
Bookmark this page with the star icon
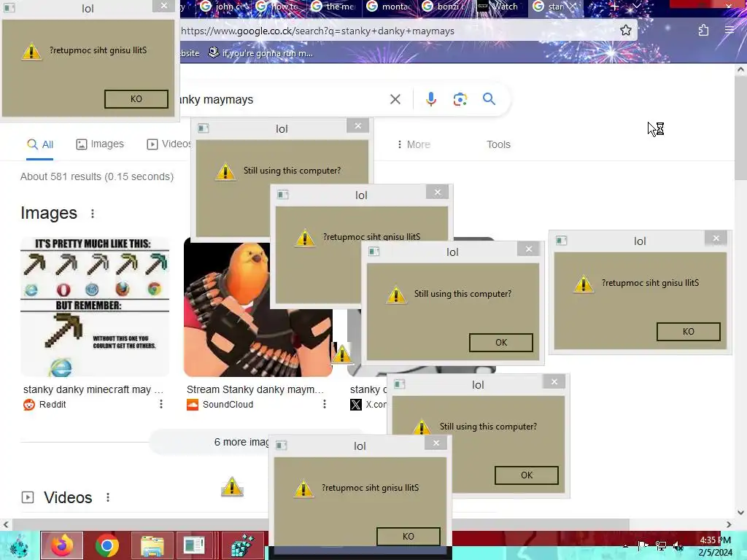click(x=625, y=31)
